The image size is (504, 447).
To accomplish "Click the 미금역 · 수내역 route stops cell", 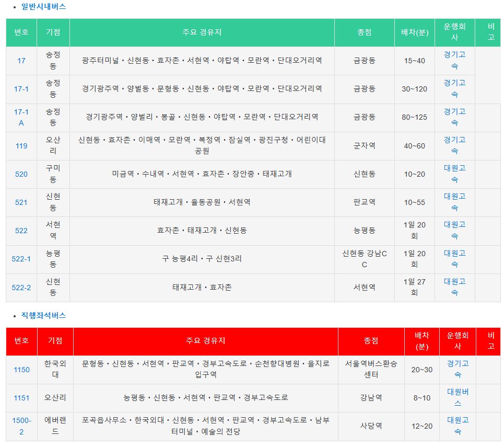I will [202, 175].
